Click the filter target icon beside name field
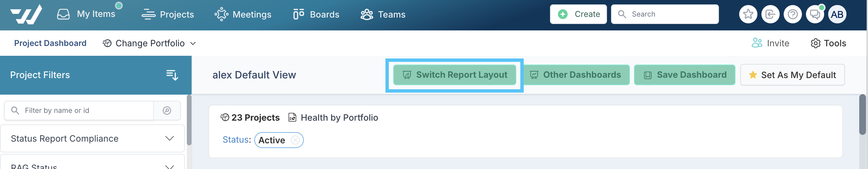 (167, 111)
